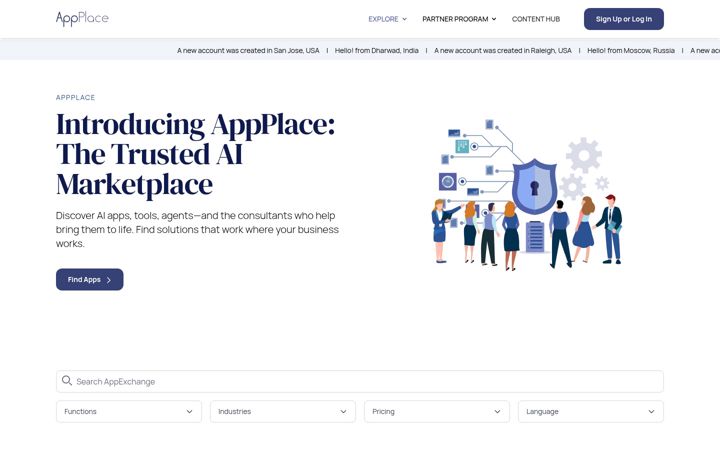720x450 pixels.
Task: Click ticker text 'A new account was created in San Jose, USA'
Action: point(248,51)
